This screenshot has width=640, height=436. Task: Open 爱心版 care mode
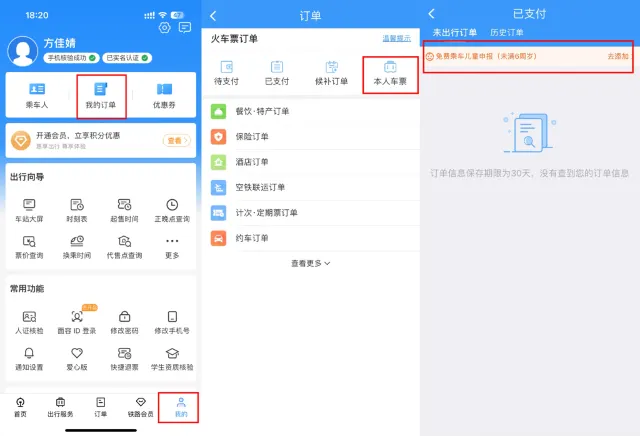point(77,359)
